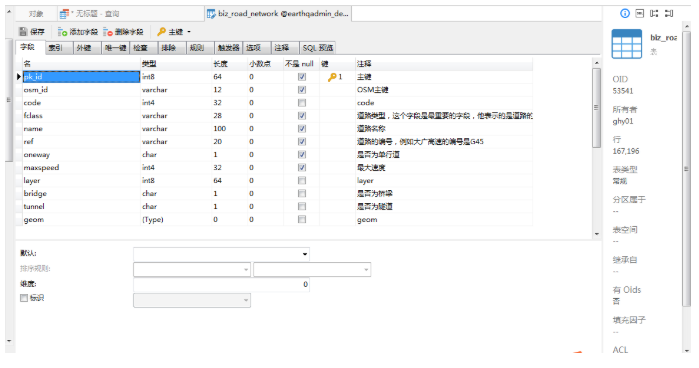Click the length value 100 cell
This screenshot has height=368, width=699.
[x=229, y=128]
